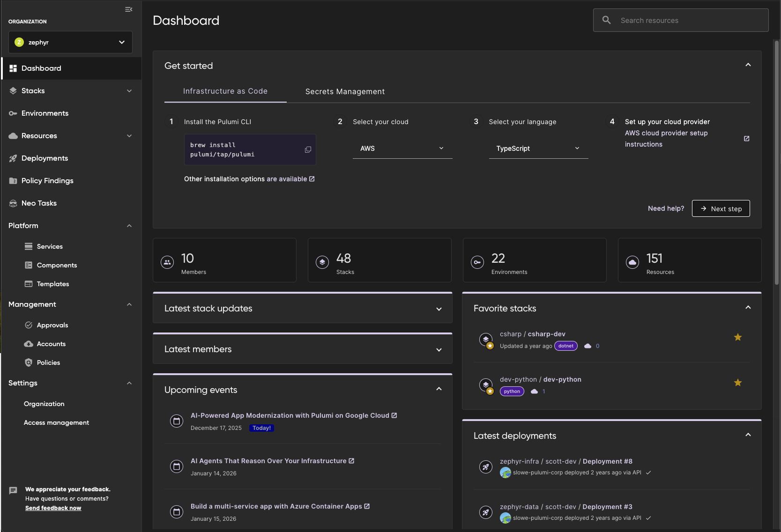781x532 pixels.
Task: Open AWS setup instructions external link icon
Action: (747, 139)
